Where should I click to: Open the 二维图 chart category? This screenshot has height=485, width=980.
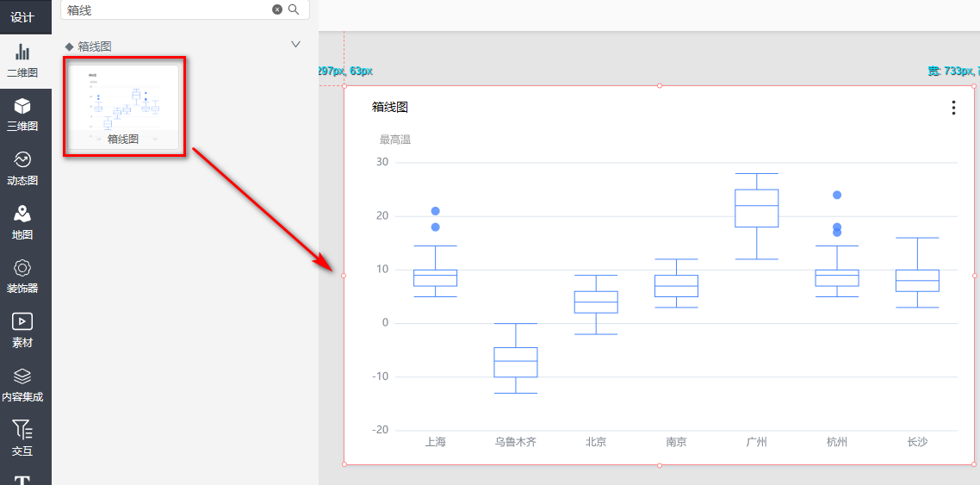(22, 60)
